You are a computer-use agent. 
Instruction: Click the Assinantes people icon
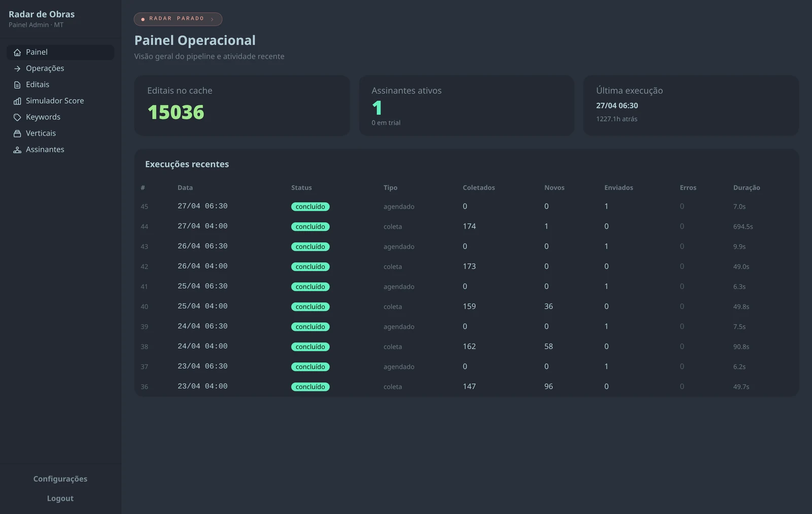coord(17,150)
